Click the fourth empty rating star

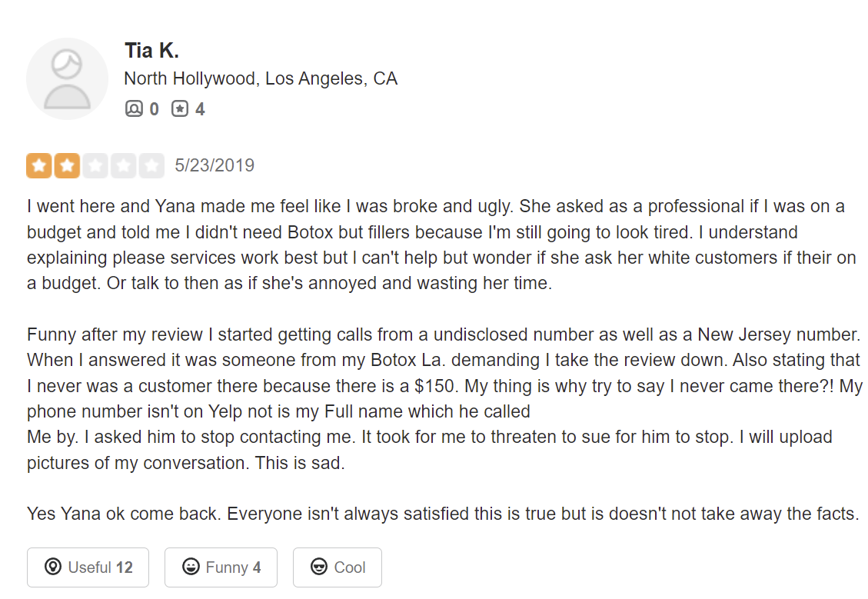(123, 165)
